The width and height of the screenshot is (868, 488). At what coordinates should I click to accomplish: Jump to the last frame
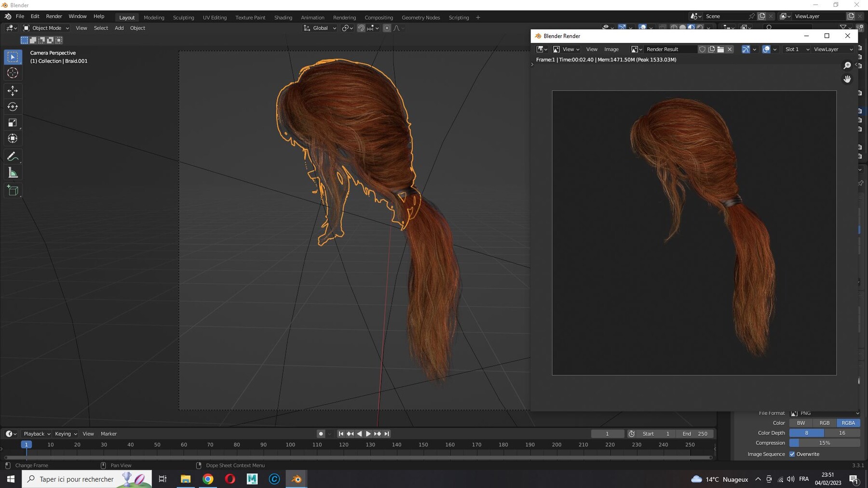point(387,434)
